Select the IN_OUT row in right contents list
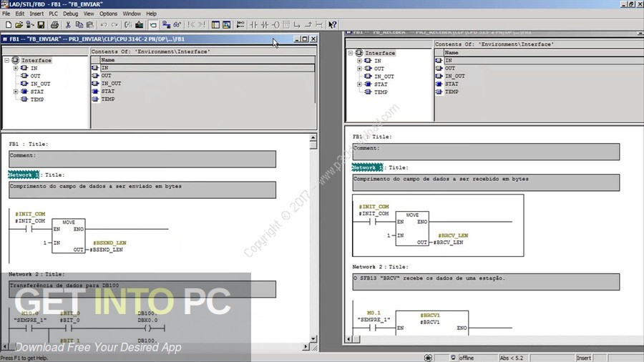The image size is (644, 362). (x=539, y=76)
